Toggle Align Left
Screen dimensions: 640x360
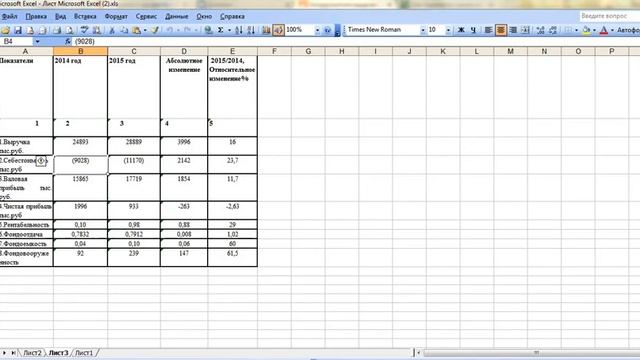[488, 30]
